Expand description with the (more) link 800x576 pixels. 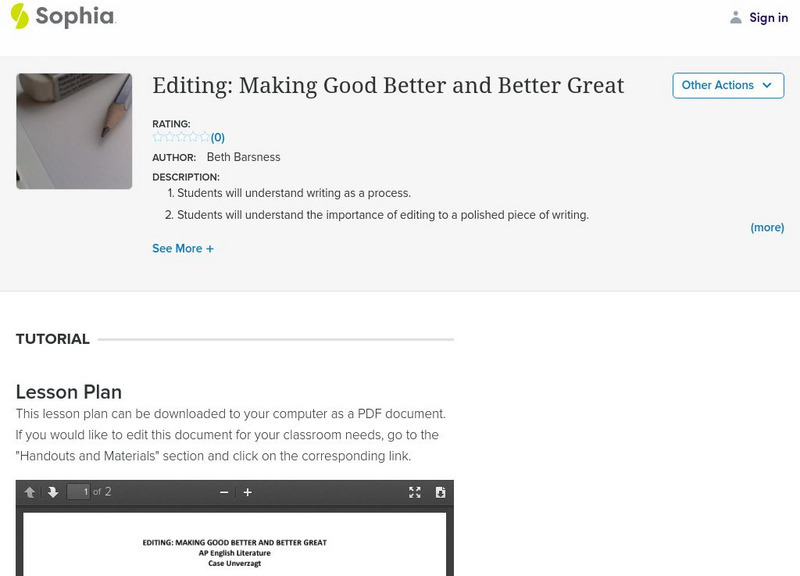767,228
